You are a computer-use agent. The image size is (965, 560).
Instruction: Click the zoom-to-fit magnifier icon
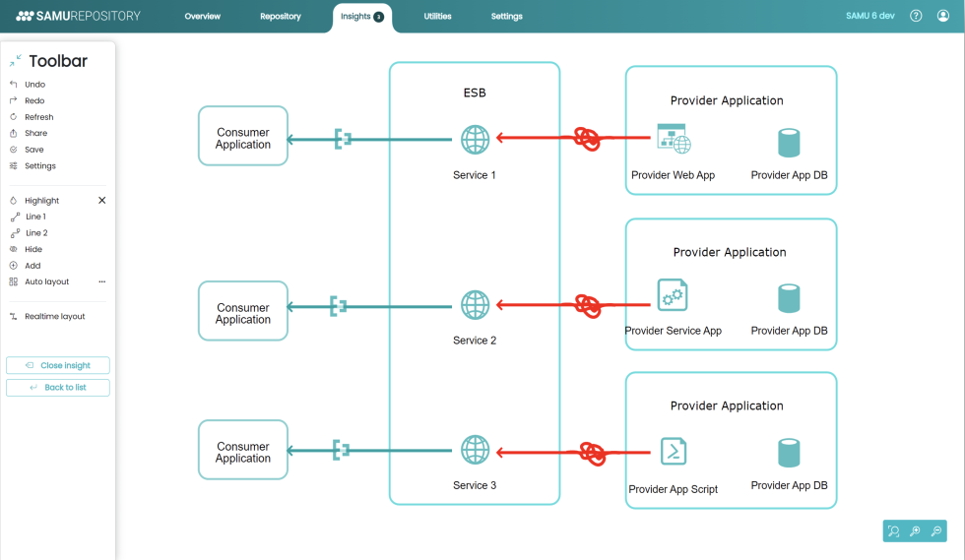894,531
